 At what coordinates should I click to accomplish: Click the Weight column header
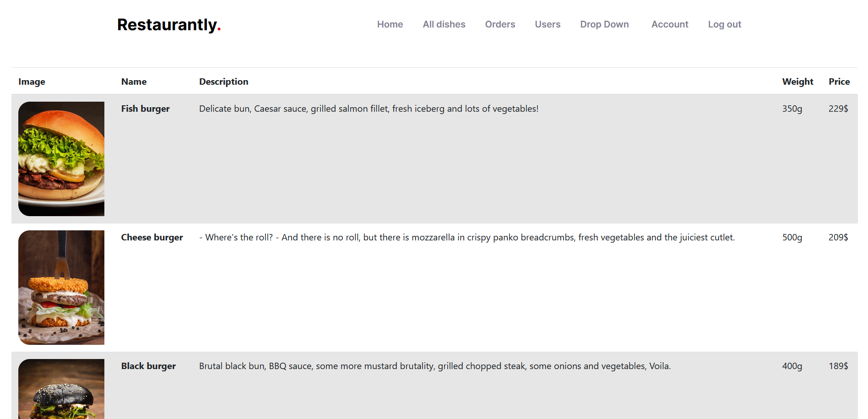(x=797, y=82)
